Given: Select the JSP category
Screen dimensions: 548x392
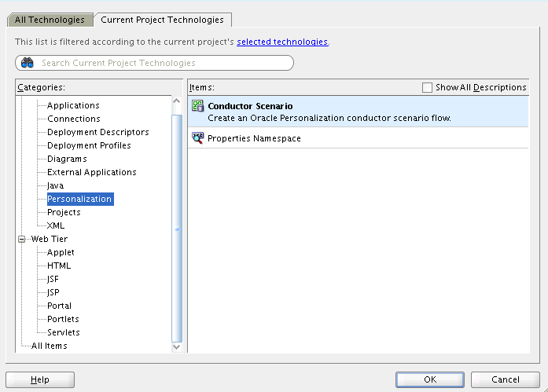Looking at the screenshot, I should (53, 292).
